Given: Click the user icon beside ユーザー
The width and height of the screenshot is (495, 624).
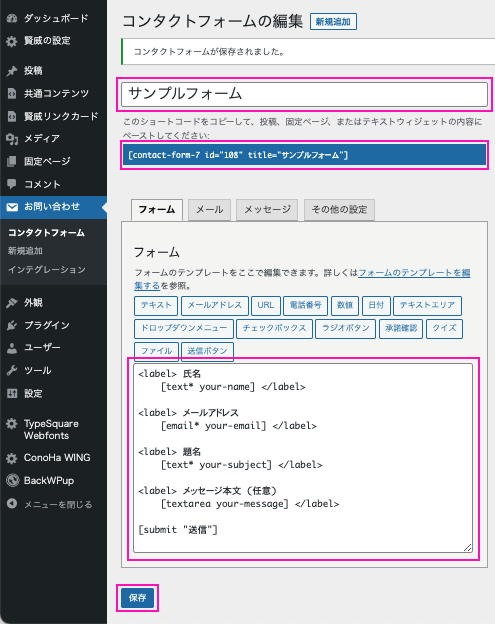Looking at the screenshot, I should (x=12, y=348).
